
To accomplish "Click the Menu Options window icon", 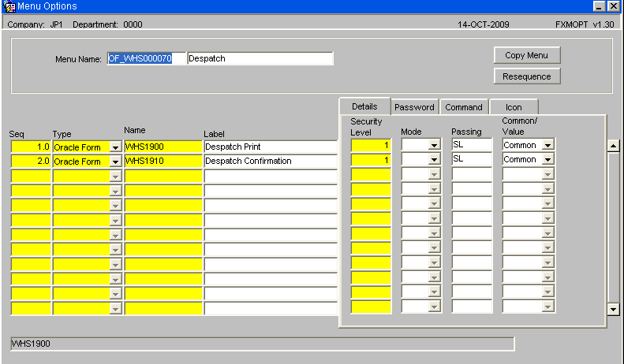I will coord(9,6).
